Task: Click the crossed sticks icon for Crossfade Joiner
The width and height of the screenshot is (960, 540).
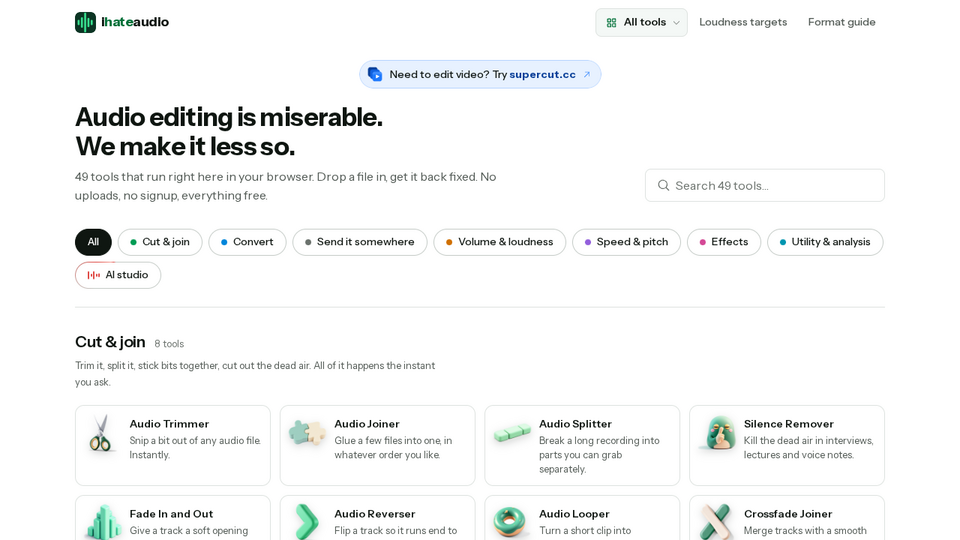Action: pyautogui.click(x=716, y=522)
